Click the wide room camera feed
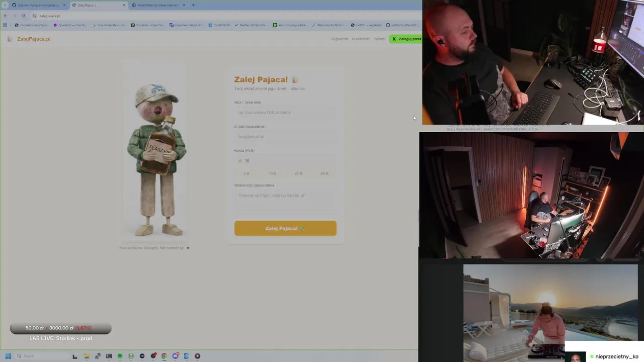This screenshot has width=644, height=362. (x=531, y=195)
